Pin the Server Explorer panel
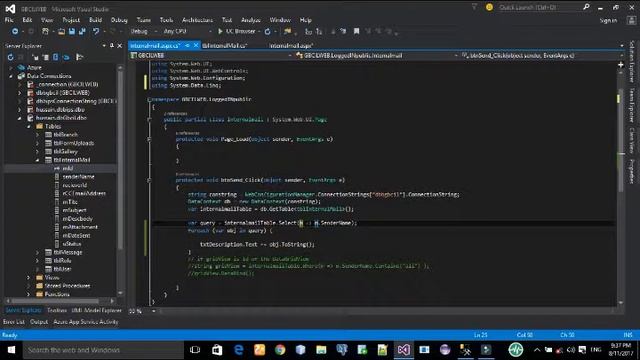The height and width of the screenshot is (360, 640). 112,46
